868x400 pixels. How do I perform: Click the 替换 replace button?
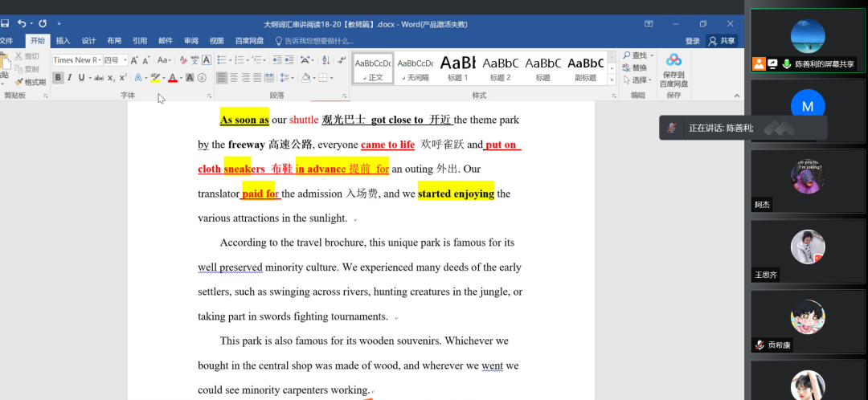coord(634,67)
